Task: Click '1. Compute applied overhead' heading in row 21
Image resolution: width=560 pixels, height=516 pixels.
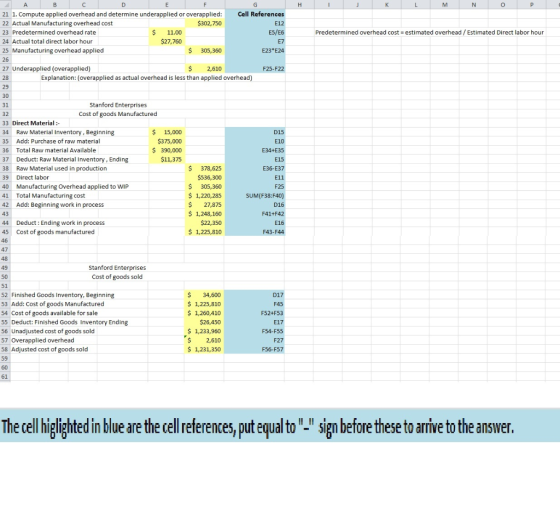Action: pyautogui.click(x=117, y=14)
